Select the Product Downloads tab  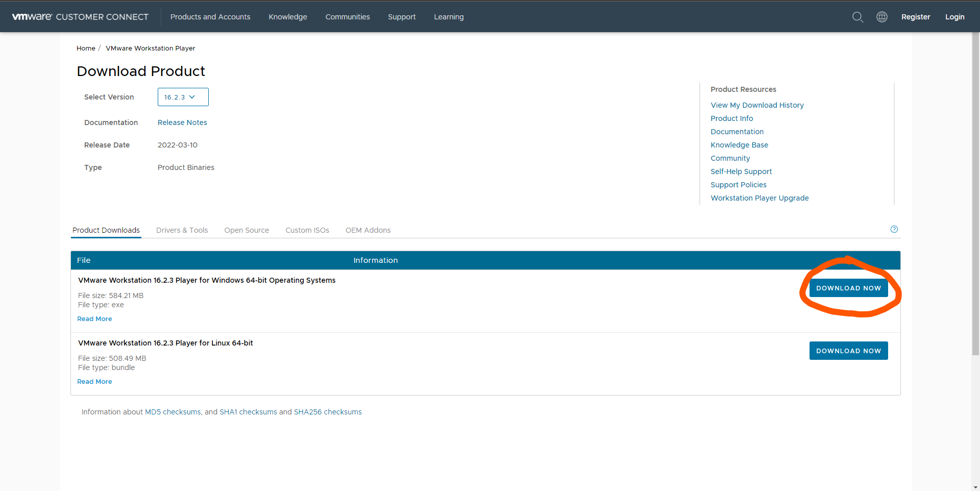tap(106, 230)
